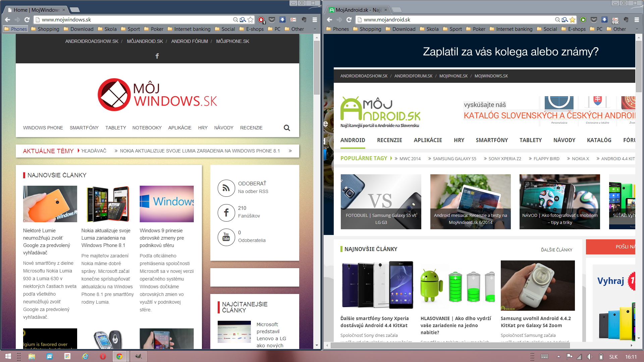Open FOTODUEL Galaxy S5 vs LG G3 thumbnail
The height and width of the screenshot is (362, 644).
point(381,202)
